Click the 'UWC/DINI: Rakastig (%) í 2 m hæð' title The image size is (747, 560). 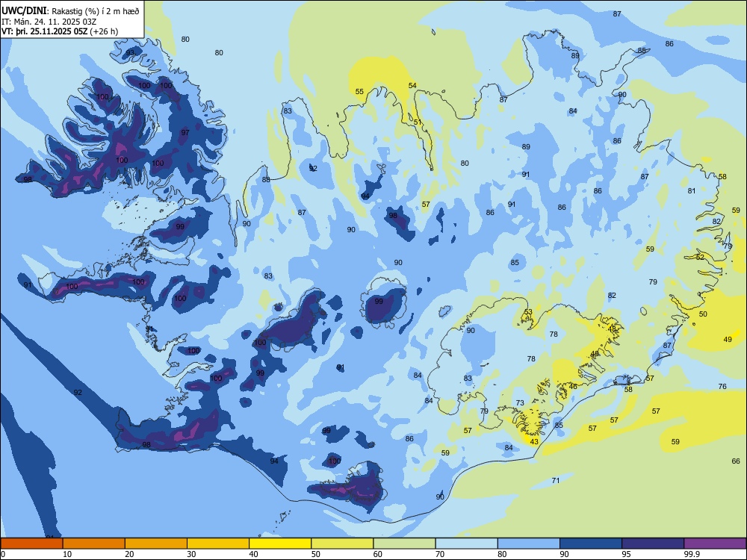(70, 11)
